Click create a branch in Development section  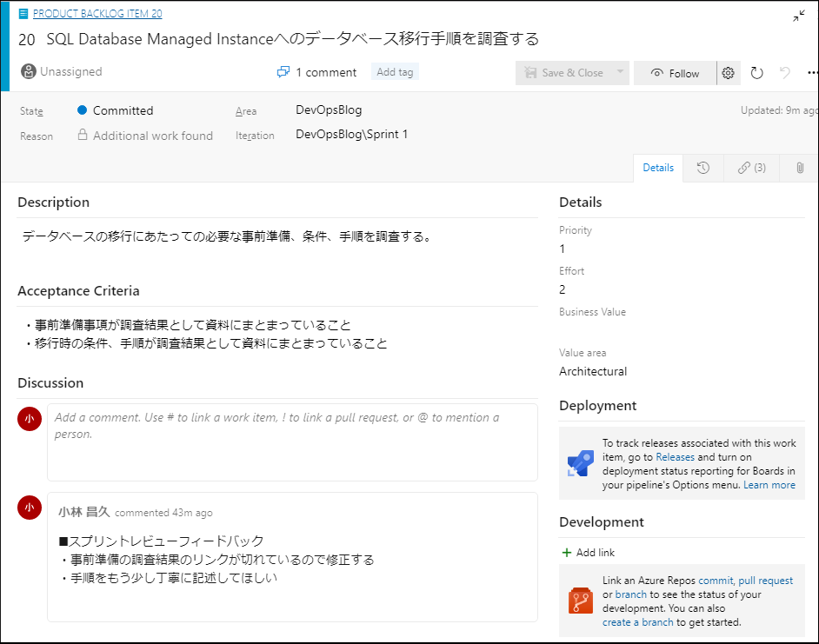coord(637,621)
